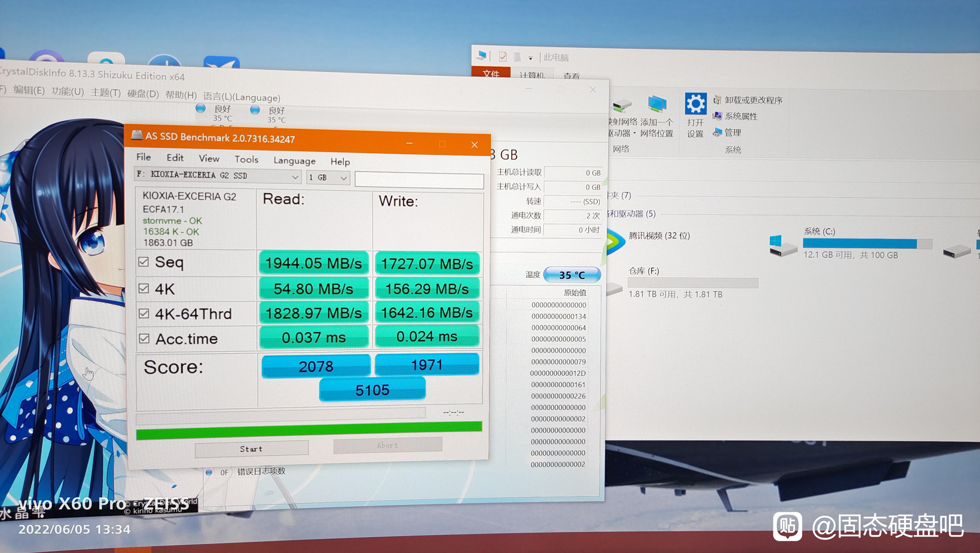The width and height of the screenshot is (980, 553).
Task: Click the quick access properties checkmark icon
Action: click(502, 57)
